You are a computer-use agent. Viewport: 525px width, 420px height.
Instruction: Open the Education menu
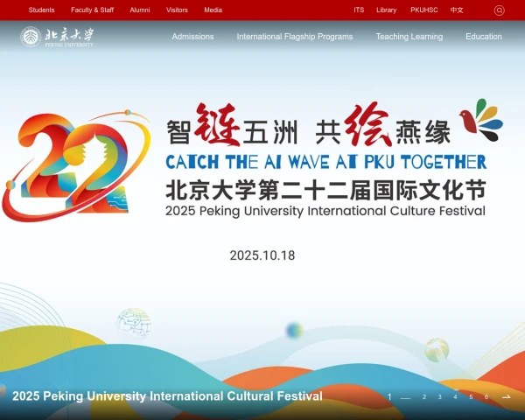tap(484, 37)
